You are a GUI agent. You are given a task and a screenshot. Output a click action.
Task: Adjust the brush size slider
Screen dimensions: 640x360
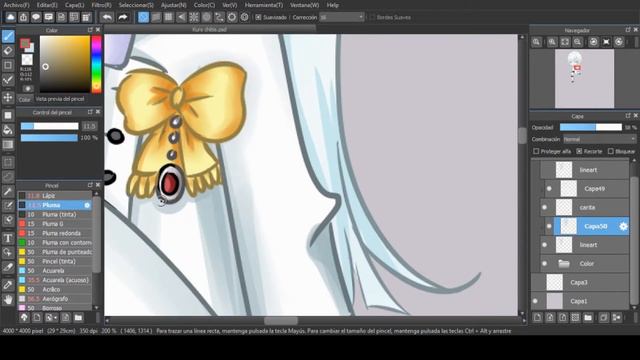pos(49,126)
